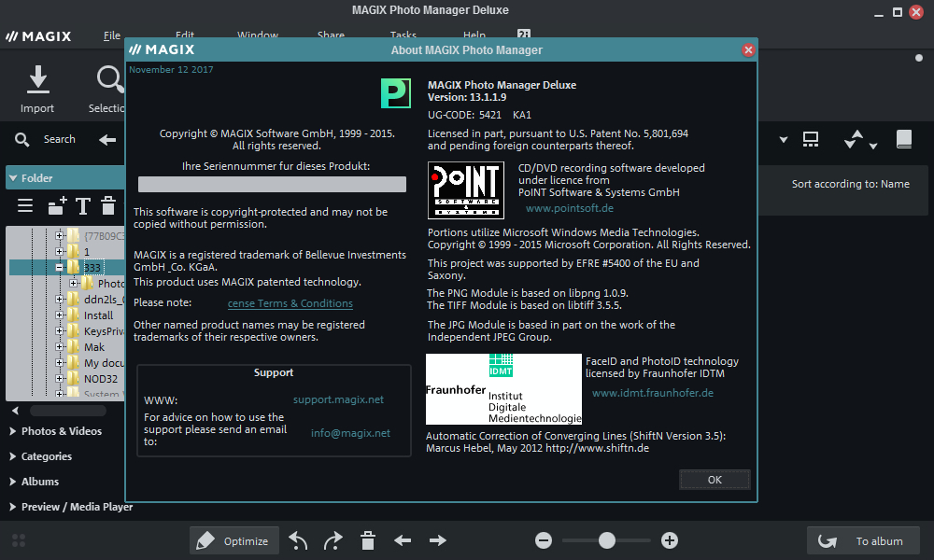Select the Search magnifier icon
This screenshot has width=934, height=560.
pos(22,139)
